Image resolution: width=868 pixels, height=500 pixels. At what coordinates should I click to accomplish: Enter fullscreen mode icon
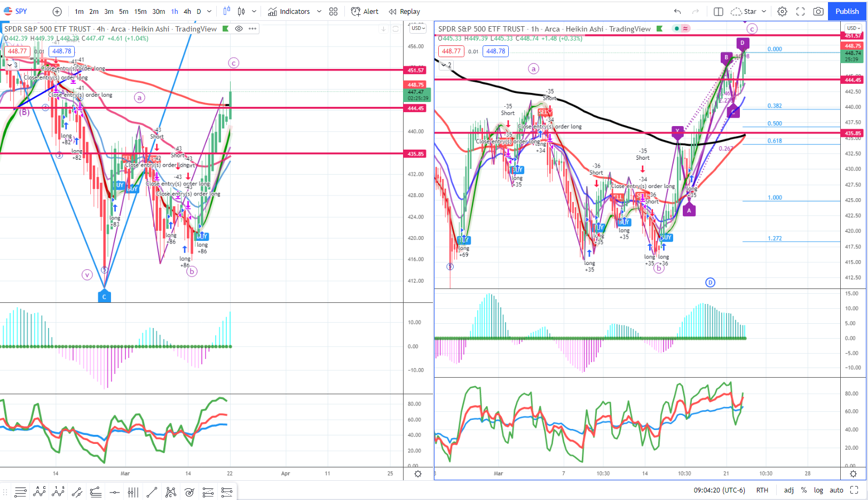click(801, 11)
